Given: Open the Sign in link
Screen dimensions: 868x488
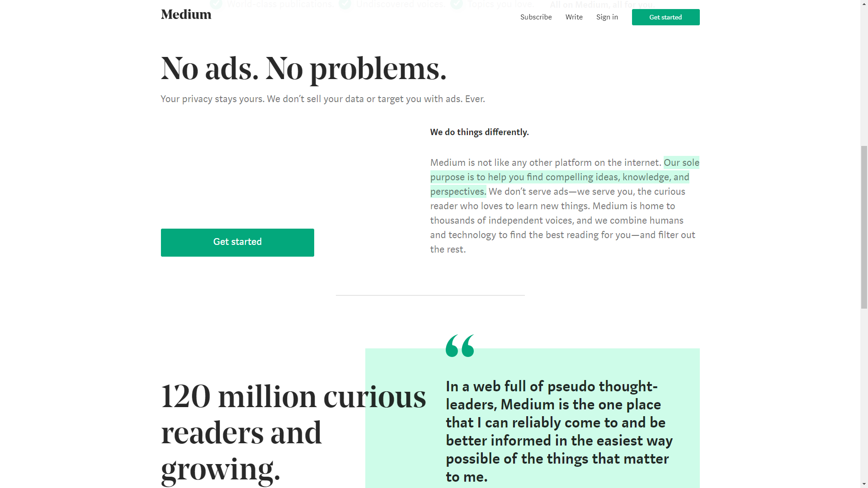Looking at the screenshot, I should 607,17.
